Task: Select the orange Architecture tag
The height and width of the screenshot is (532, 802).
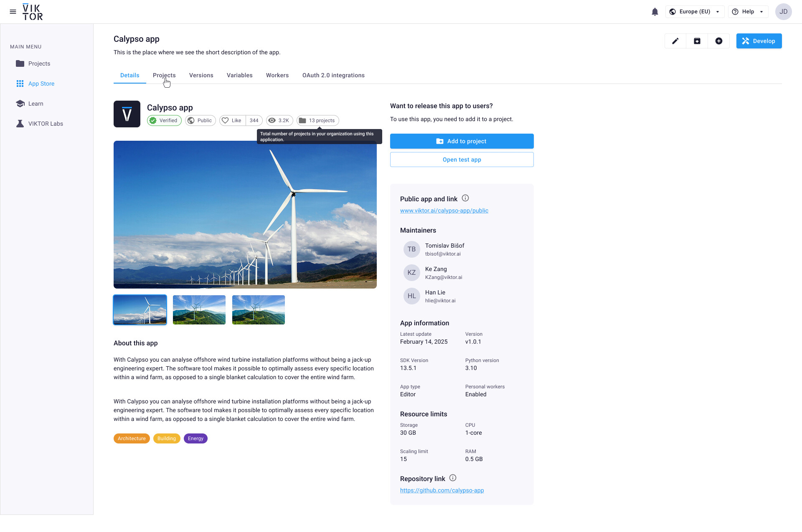Action: click(x=132, y=438)
